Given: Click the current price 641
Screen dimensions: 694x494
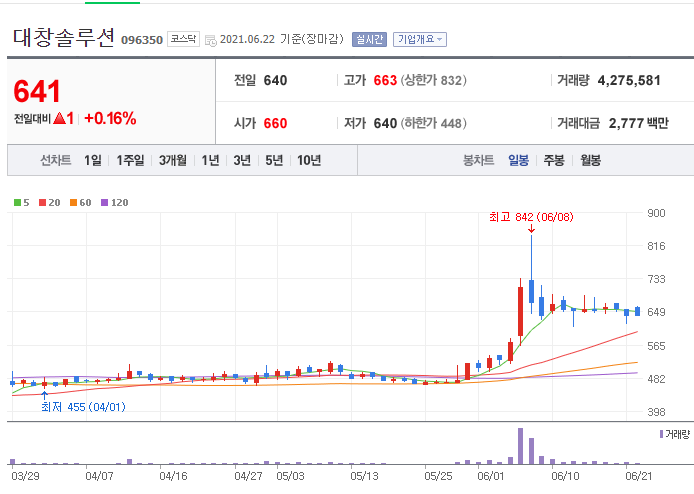Looking at the screenshot, I should tap(37, 91).
